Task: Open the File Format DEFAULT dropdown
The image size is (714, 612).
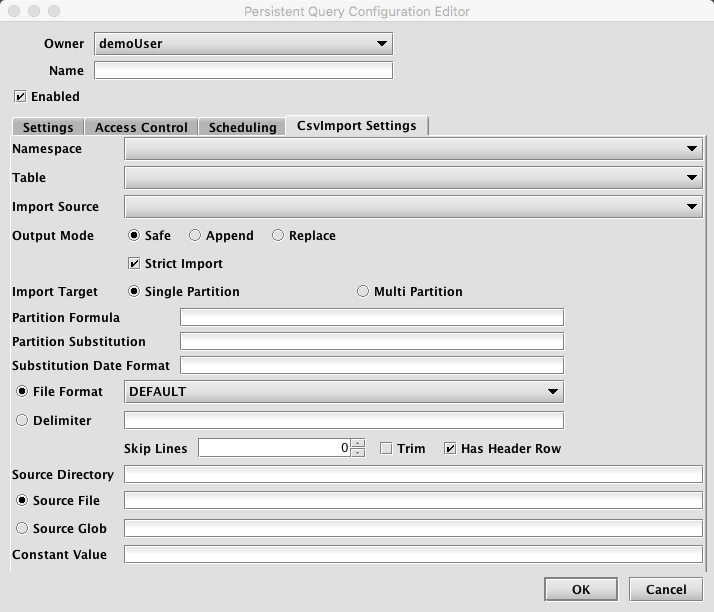Action: [x=343, y=392]
